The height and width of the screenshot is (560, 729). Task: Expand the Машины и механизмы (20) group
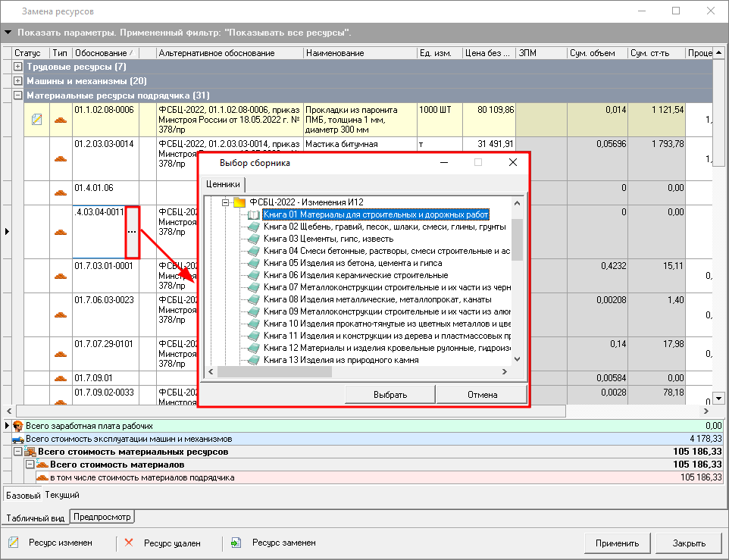(x=18, y=81)
